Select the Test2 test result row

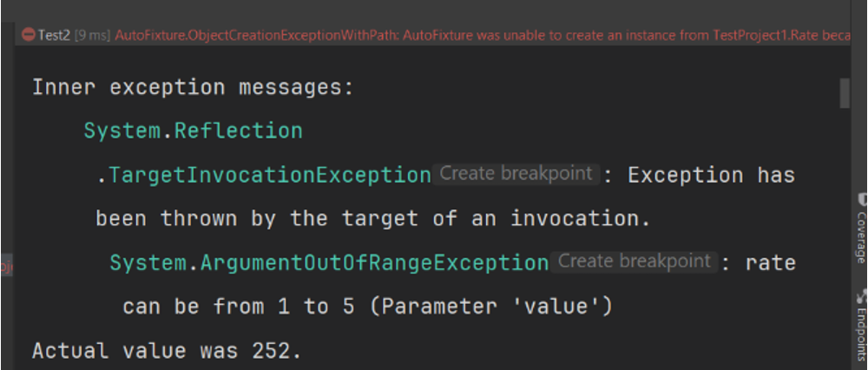pos(54,35)
